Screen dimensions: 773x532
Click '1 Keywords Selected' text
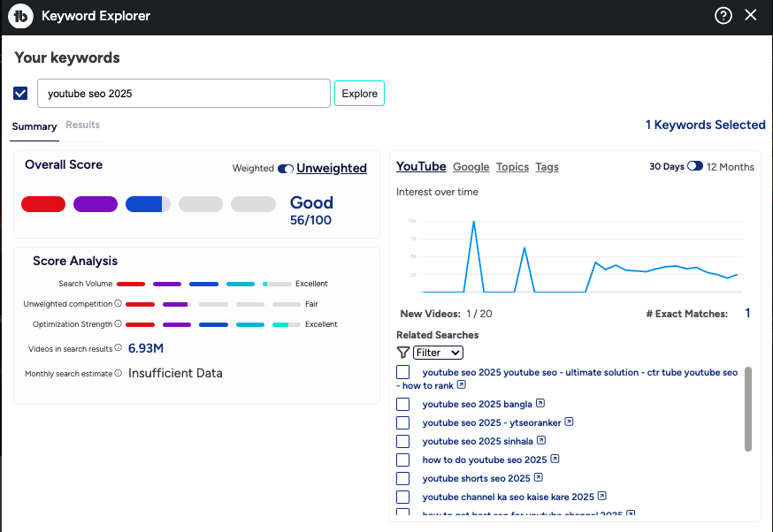706,125
